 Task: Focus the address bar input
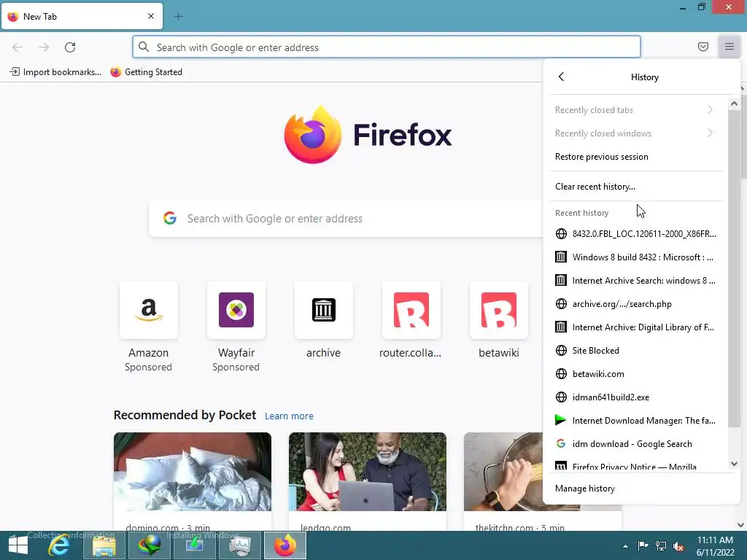click(387, 47)
